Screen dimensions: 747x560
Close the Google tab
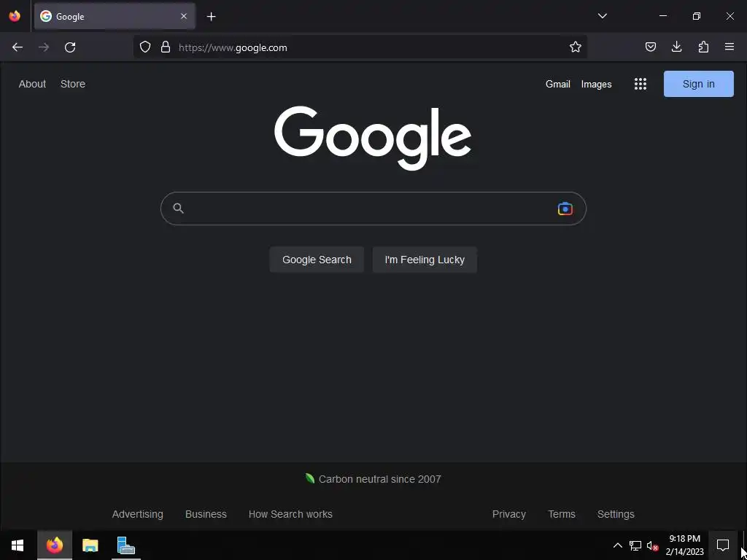[x=183, y=16]
